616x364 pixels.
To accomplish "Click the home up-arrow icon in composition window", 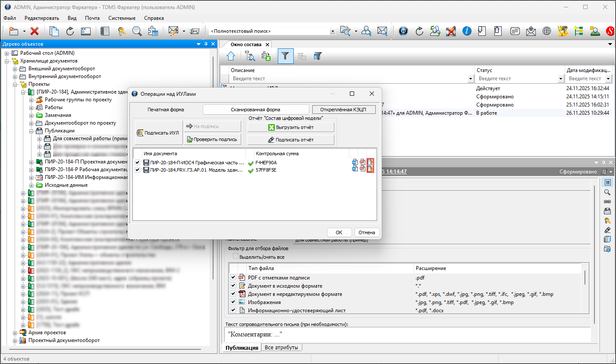I will tap(231, 56).
